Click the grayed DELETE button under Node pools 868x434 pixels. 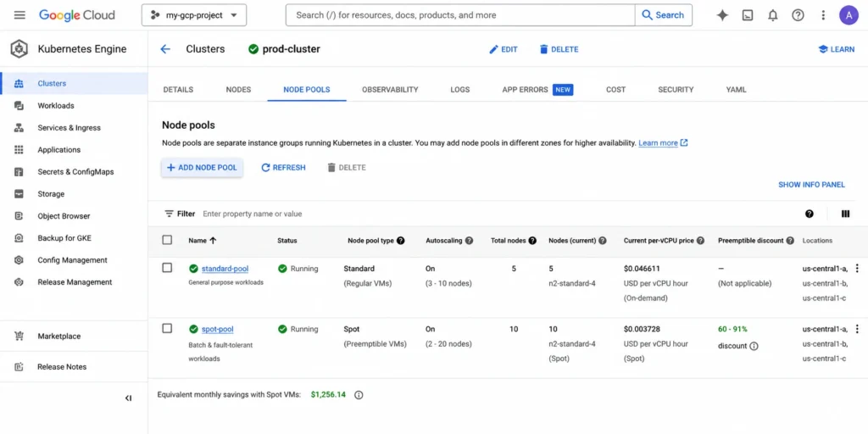pyautogui.click(x=347, y=168)
